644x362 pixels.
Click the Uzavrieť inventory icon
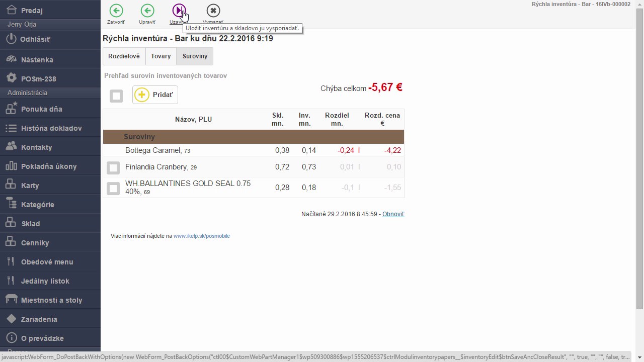point(179,11)
